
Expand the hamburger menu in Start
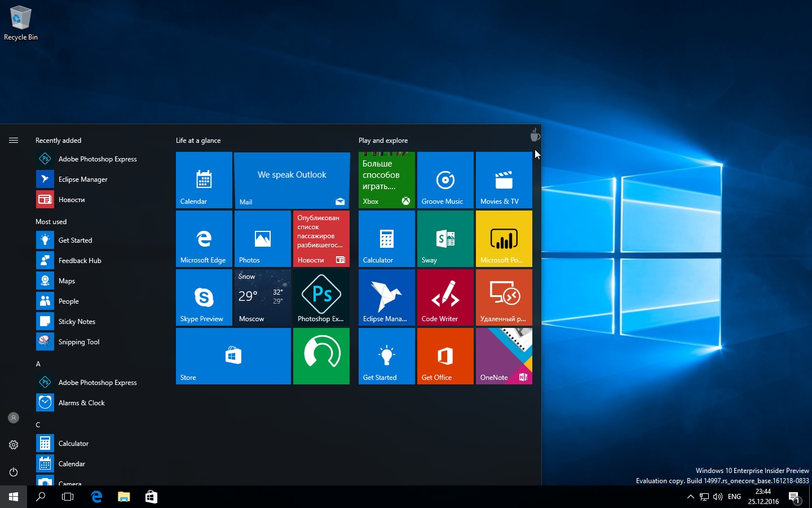[14, 140]
